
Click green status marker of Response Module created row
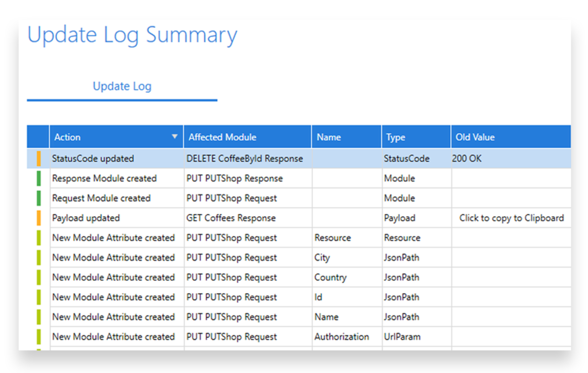point(39,178)
